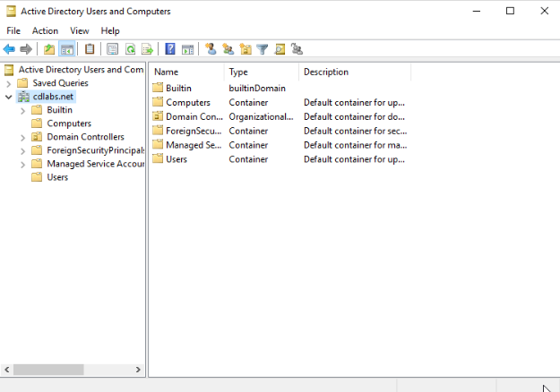560x392 pixels.
Task: Click 'Default container for do...' description
Action: coord(354,116)
